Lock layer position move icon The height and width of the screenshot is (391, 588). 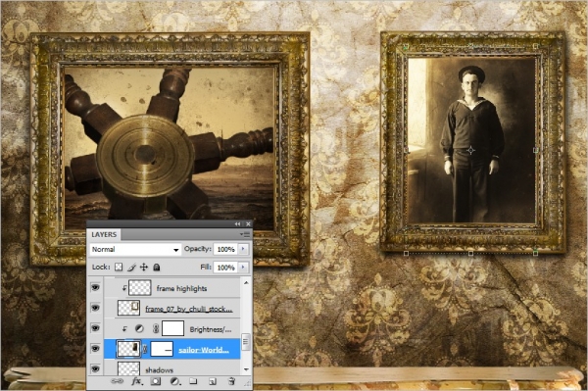click(x=144, y=267)
